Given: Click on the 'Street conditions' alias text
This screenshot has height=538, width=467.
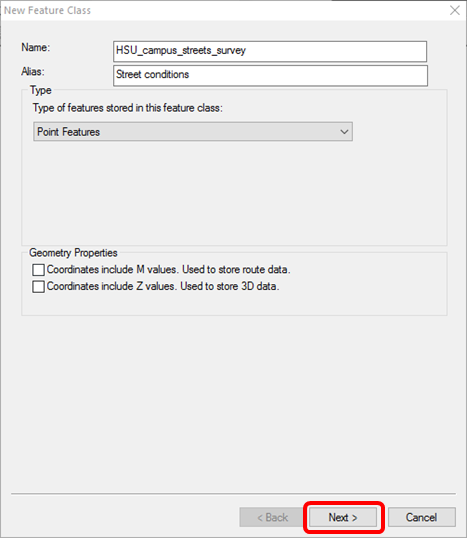Looking at the screenshot, I should pyautogui.click(x=152, y=74).
